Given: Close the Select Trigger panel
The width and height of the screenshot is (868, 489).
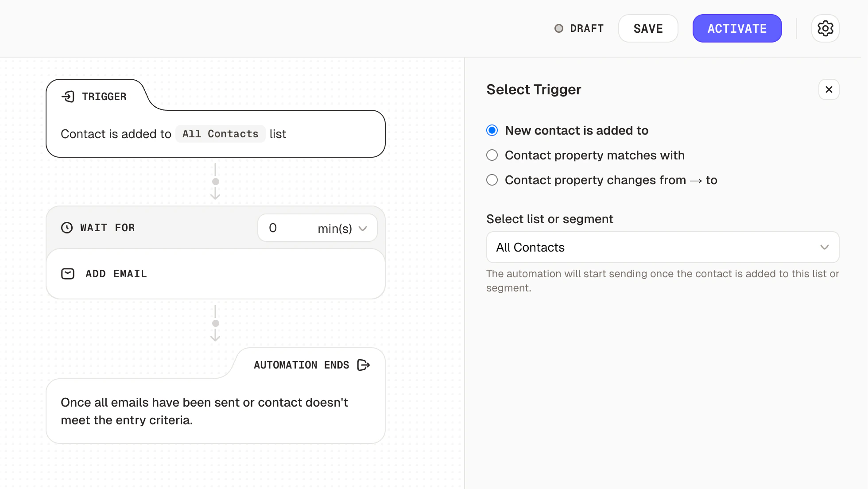Looking at the screenshot, I should 829,89.
